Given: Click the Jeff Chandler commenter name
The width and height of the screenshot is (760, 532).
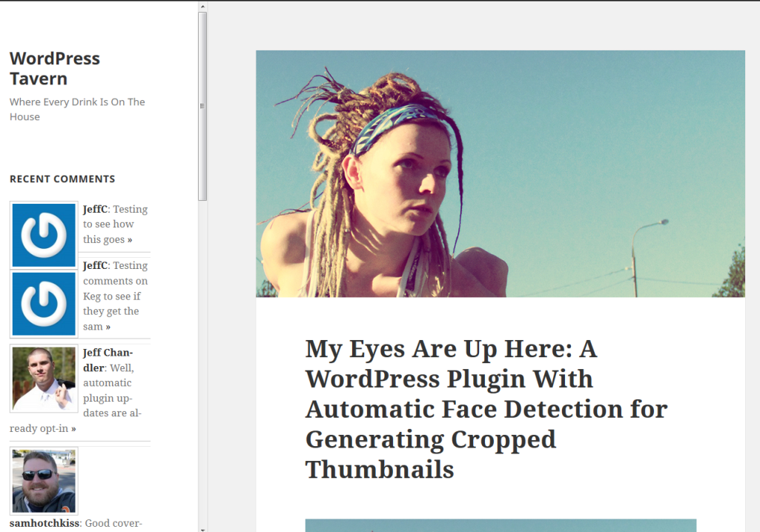Looking at the screenshot, I should point(108,353).
